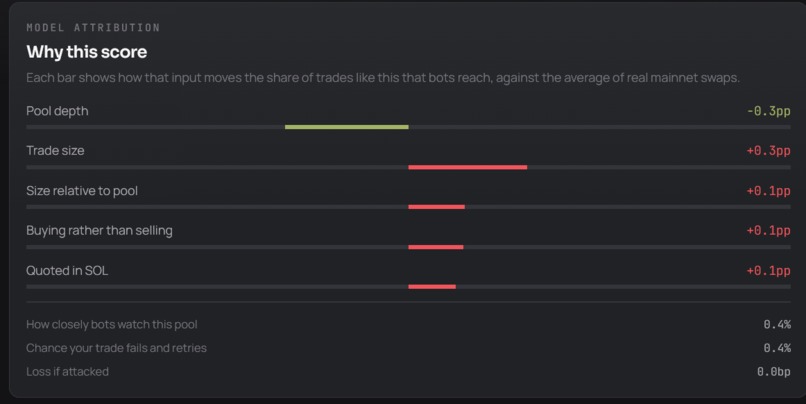Click the +0.3pp Trade size value
This screenshot has height=404, width=806.
click(x=768, y=151)
